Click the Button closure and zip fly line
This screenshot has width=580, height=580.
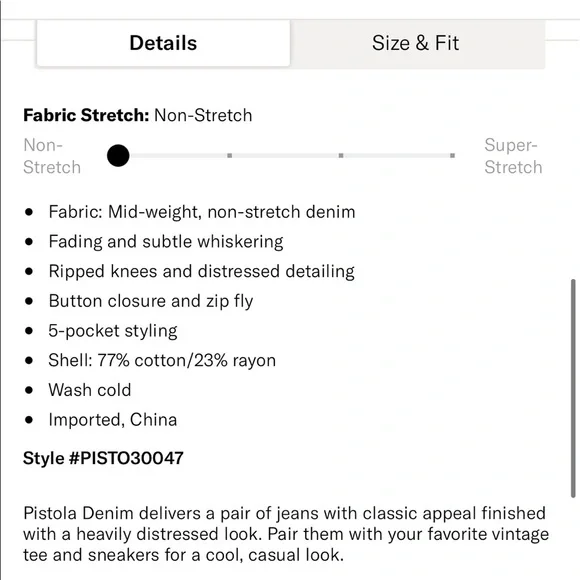151,301
